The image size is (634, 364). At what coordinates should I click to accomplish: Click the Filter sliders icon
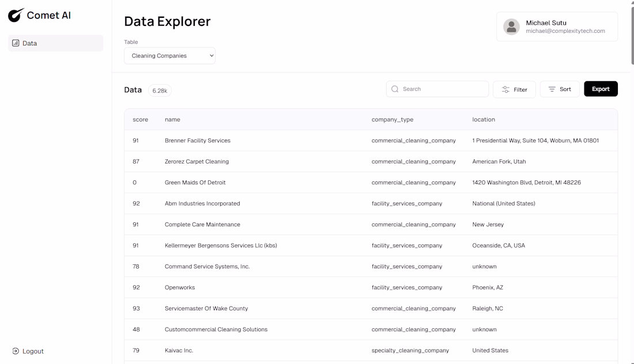[505, 89]
